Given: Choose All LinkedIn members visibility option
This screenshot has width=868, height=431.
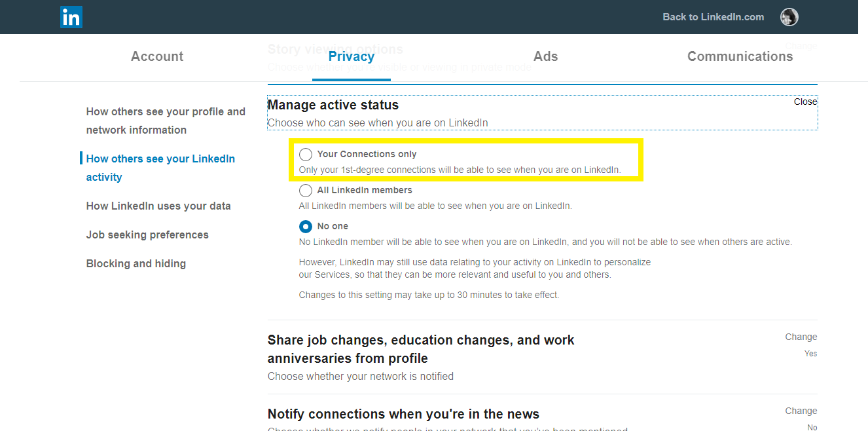Looking at the screenshot, I should pyautogui.click(x=306, y=190).
